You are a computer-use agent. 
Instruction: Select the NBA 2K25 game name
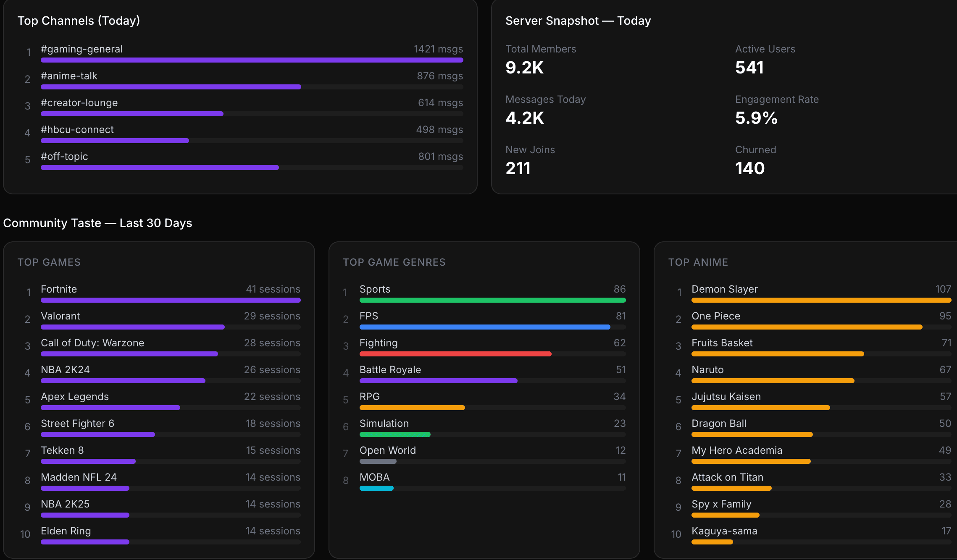tap(65, 504)
